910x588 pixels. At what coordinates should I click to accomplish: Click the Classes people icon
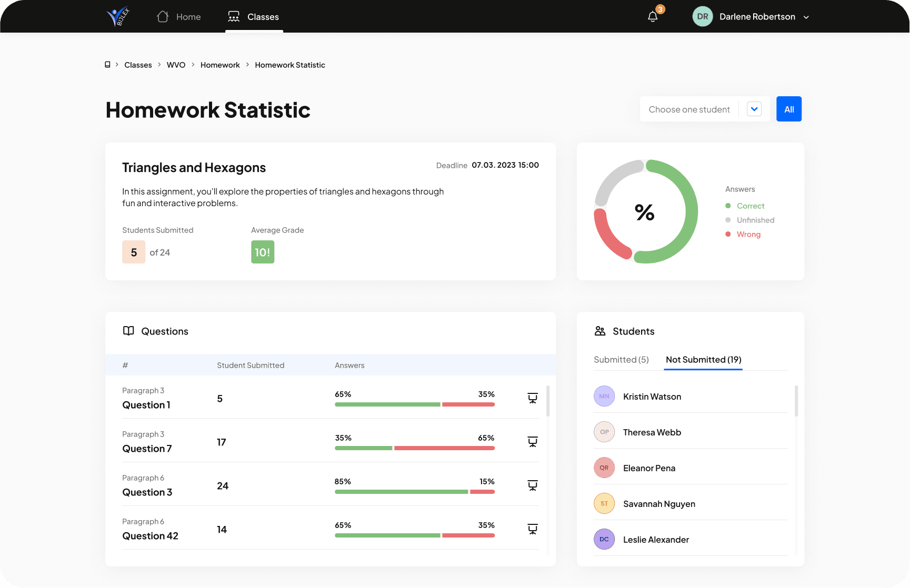coord(234,17)
